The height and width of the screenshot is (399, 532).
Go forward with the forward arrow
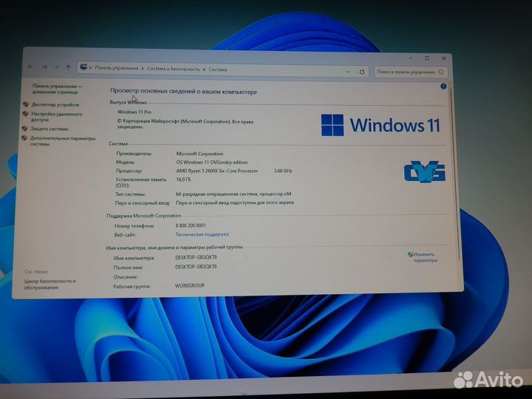pos(44,66)
